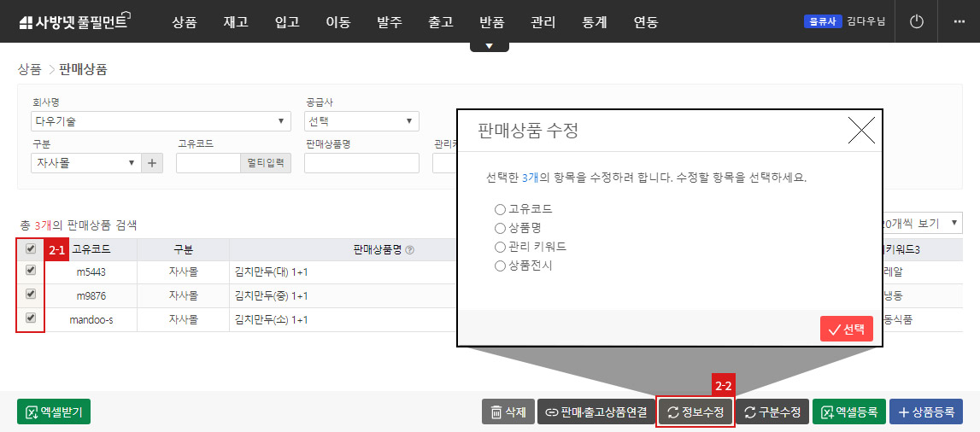Viewport: 980px width, 432px height.
Task: Open the 관리 menu
Action: click(543, 22)
